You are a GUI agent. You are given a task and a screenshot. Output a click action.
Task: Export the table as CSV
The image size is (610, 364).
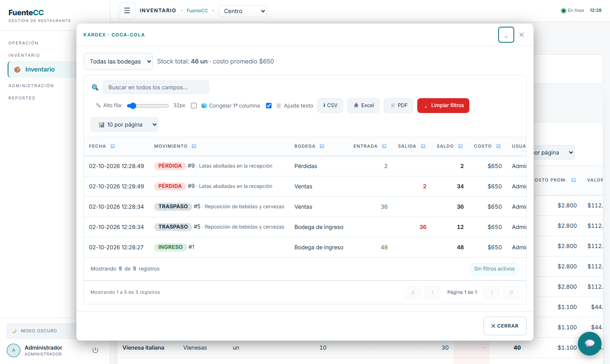[x=330, y=105]
